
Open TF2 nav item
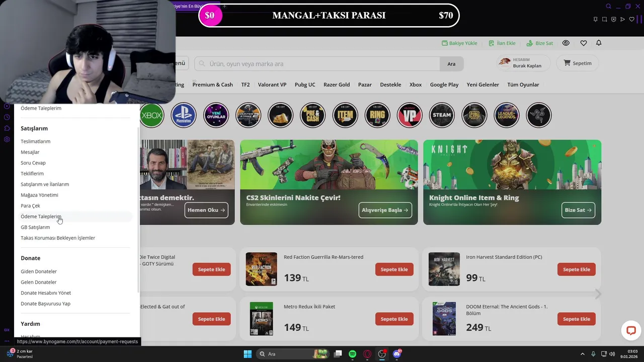(246, 84)
